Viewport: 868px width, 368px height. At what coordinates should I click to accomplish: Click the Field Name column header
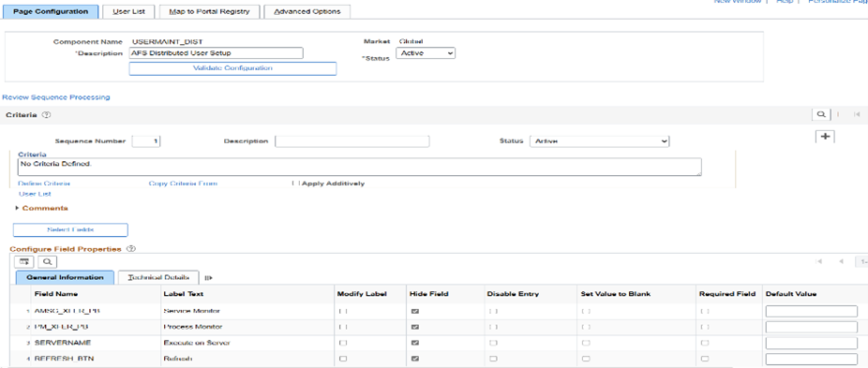coord(56,294)
